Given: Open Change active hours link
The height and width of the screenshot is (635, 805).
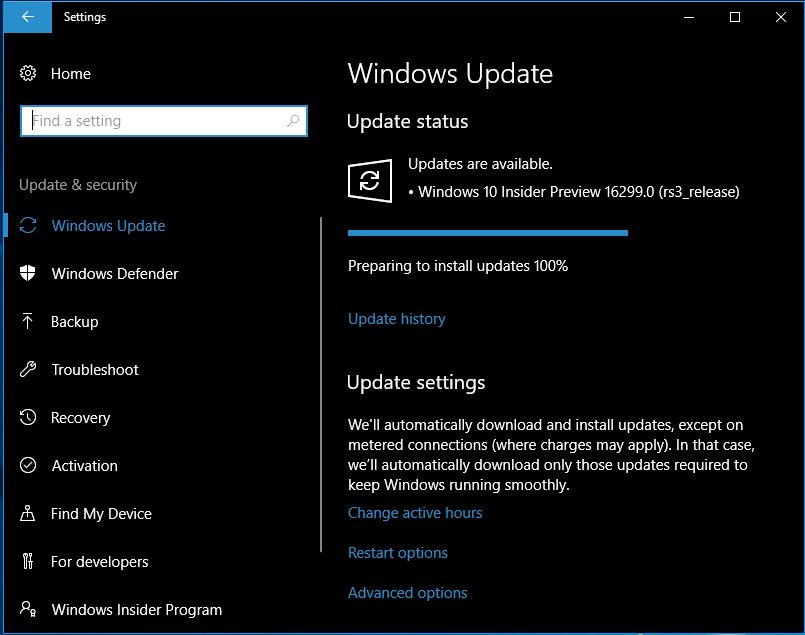Looking at the screenshot, I should 415,513.
